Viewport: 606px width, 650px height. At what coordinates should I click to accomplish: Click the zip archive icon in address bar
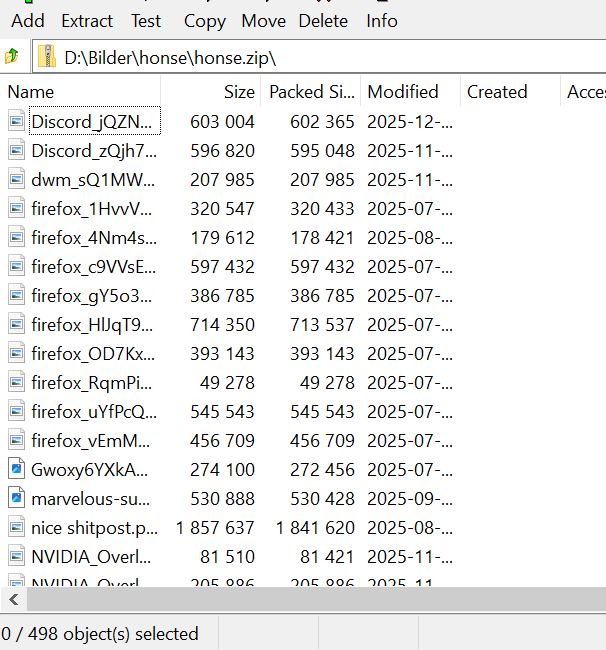[x=47, y=56]
